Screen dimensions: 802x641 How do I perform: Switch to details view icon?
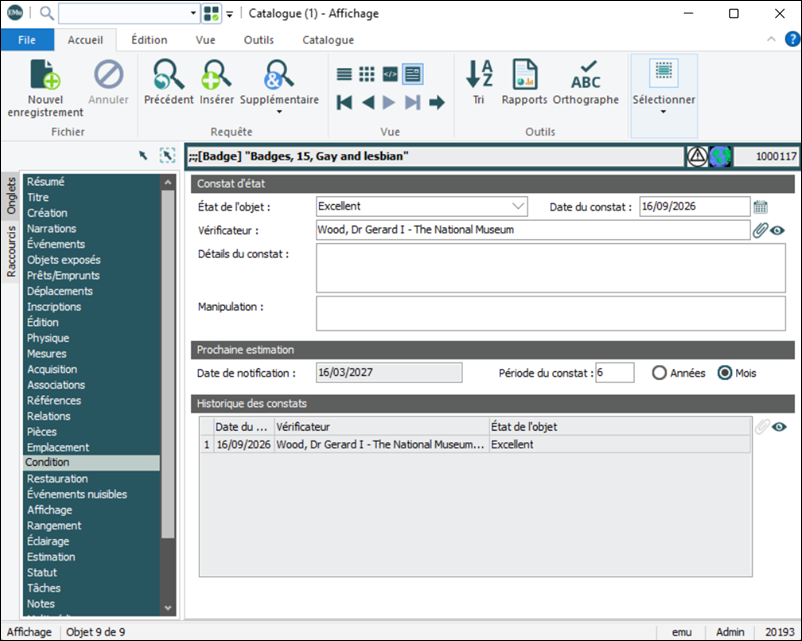[413, 75]
